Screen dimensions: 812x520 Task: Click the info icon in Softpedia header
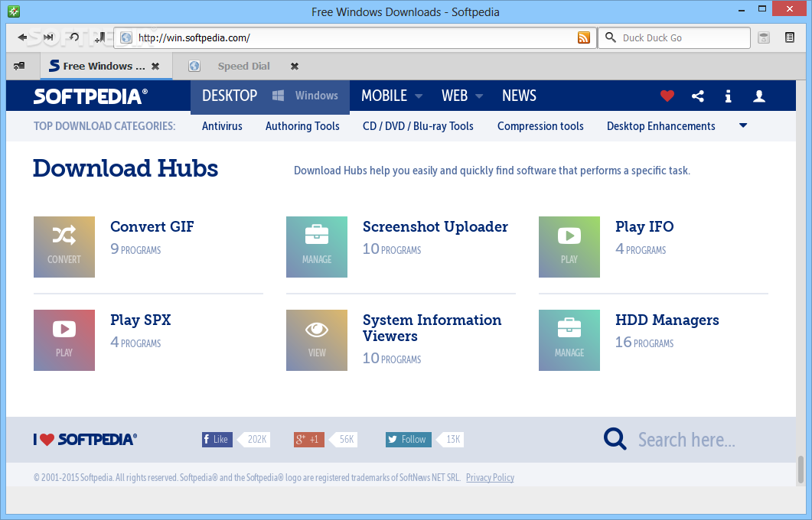(728, 96)
